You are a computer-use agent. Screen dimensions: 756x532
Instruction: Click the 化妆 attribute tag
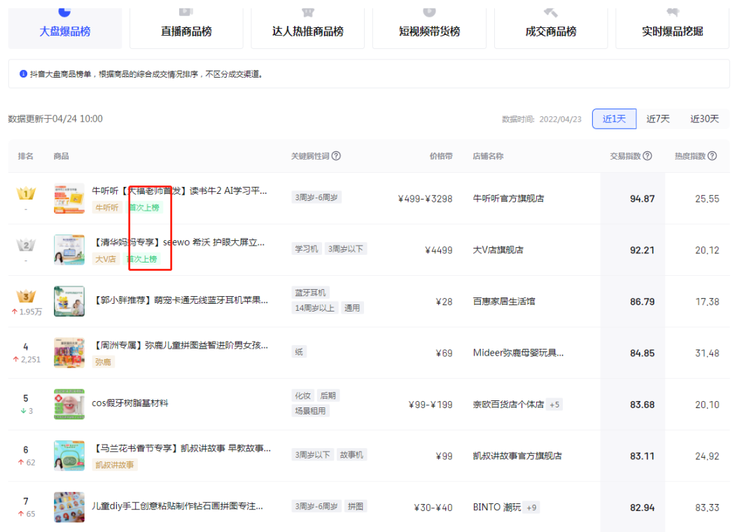[303, 395]
